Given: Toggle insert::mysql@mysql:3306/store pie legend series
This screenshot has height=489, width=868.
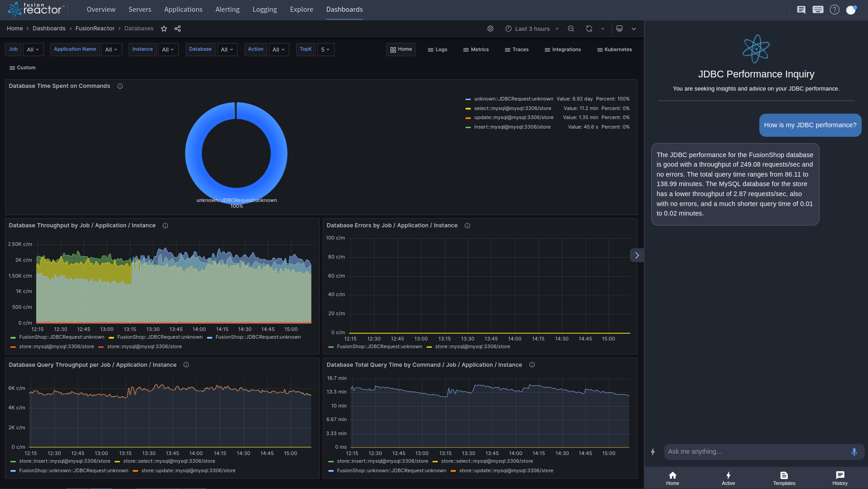Looking at the screenshot, I should tap(512, 127).
